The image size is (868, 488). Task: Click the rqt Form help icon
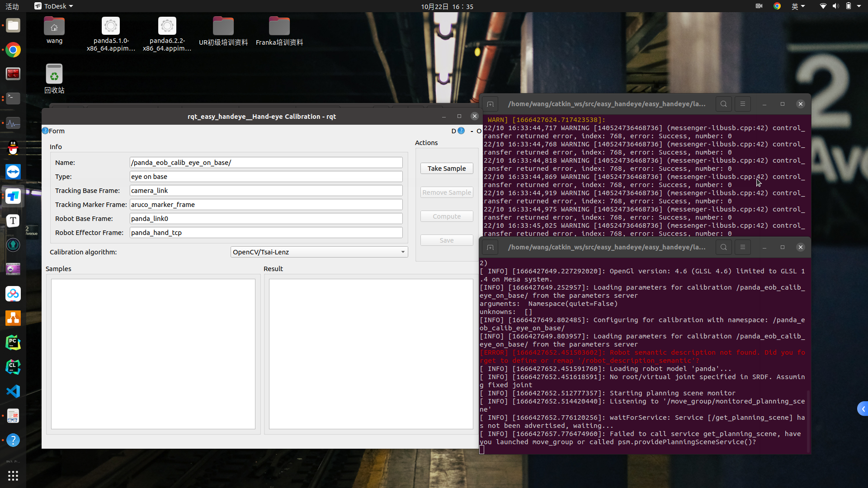pyautogui.click(x=45, y=131)
